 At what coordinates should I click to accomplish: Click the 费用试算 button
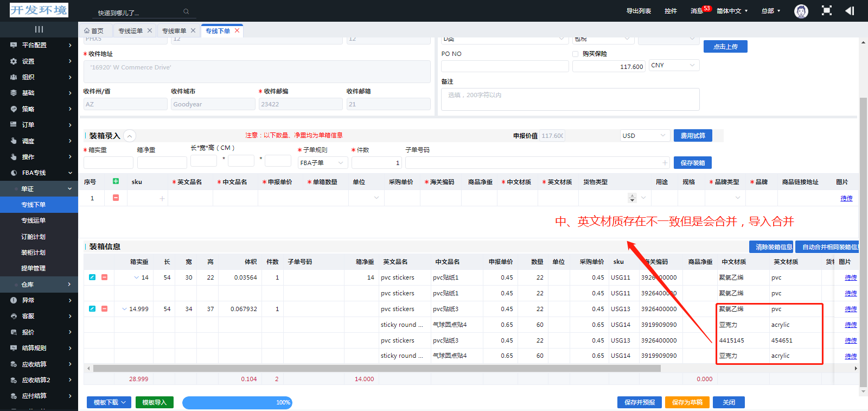pos(692,136)
